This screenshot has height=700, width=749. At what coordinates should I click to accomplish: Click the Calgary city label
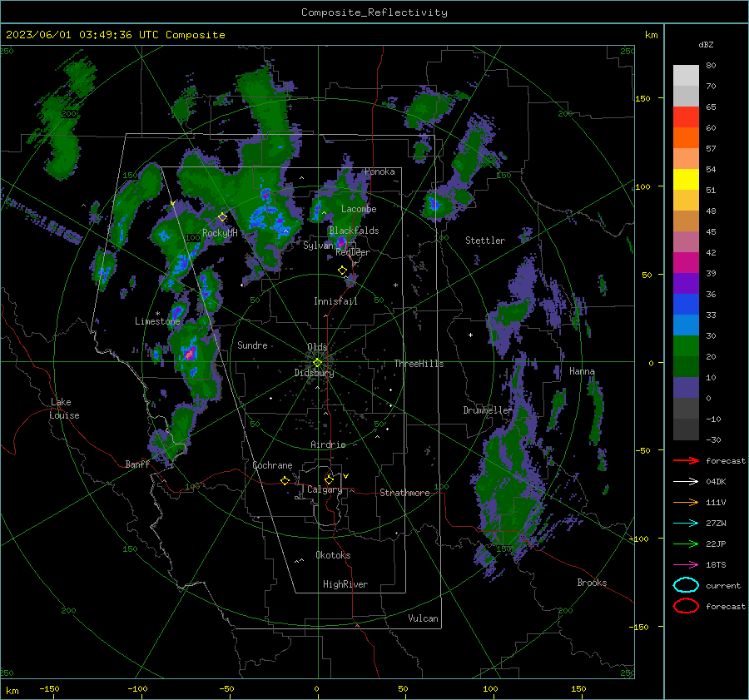coord(325,489)
